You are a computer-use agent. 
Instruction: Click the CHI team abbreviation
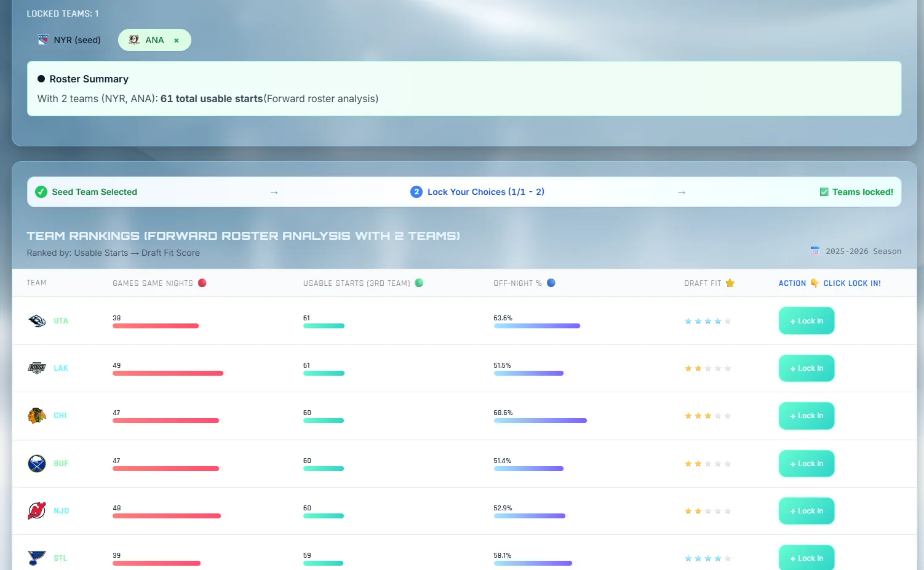(60, 416)
